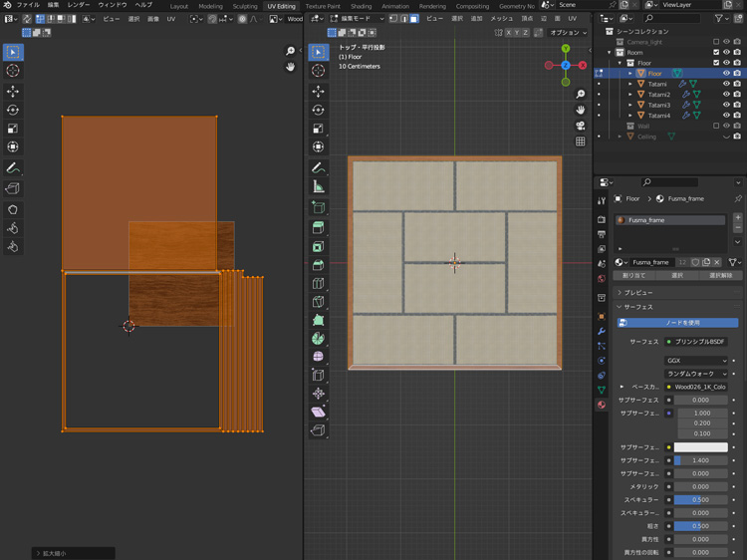Toggle camera view in the viewport

pyautogui.click(x=581, y=126)
